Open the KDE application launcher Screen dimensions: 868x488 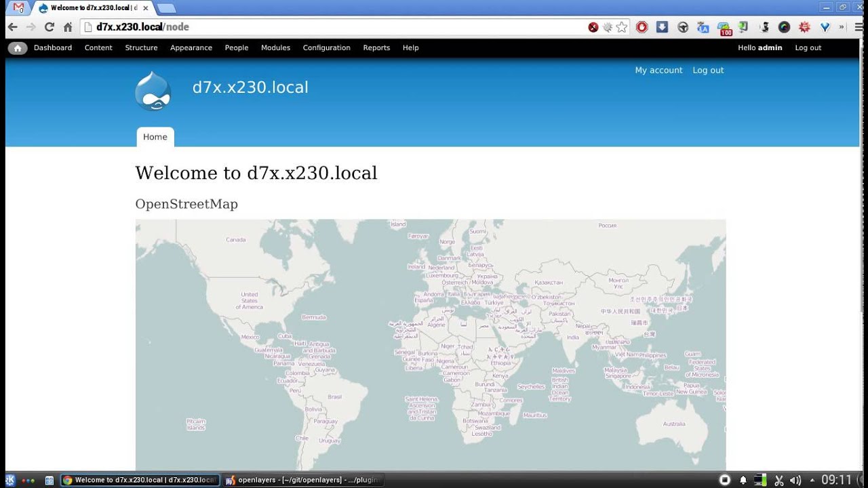coord(10,481)
